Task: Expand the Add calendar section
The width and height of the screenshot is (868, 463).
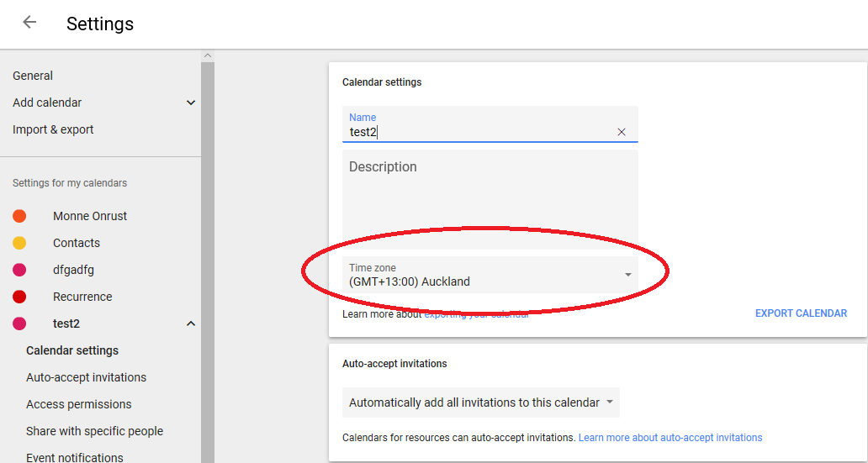Action: (191, 103)
